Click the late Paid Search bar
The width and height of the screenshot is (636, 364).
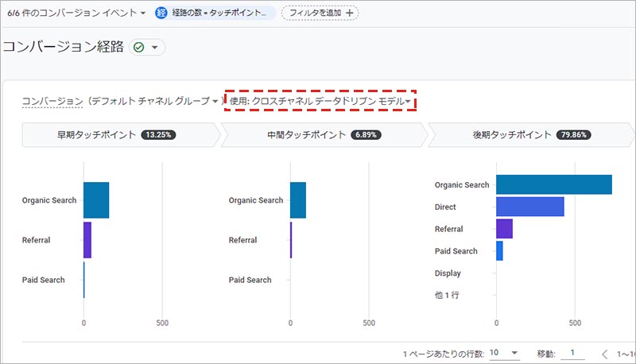499,251
